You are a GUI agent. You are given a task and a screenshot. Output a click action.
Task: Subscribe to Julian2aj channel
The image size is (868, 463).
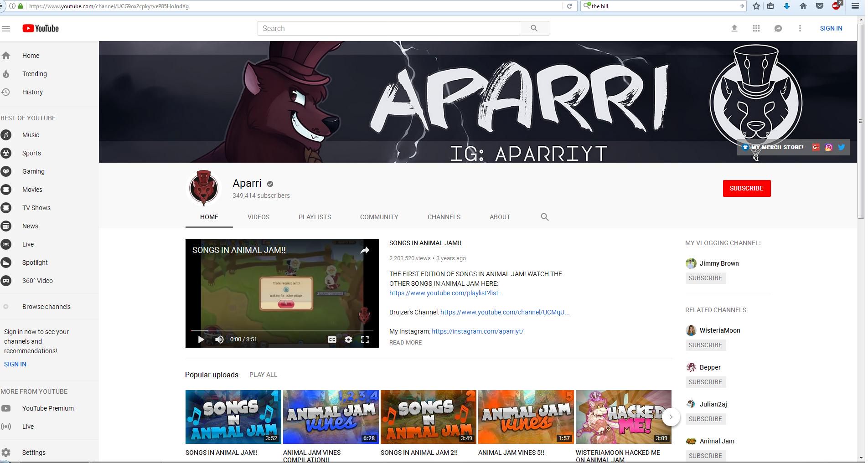(705, 419)
